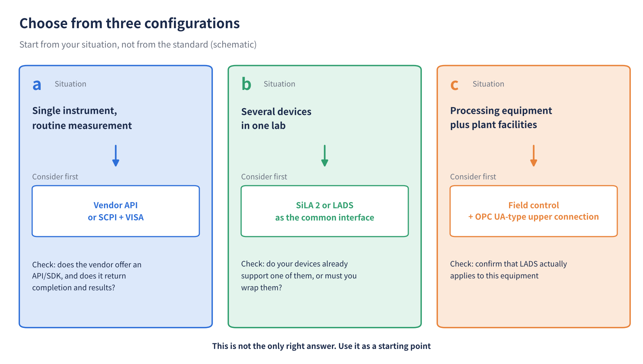643x364 pixels.
Task: Click the 'Field control + OPC UA-type' box
Action: (x=534, y=211)
